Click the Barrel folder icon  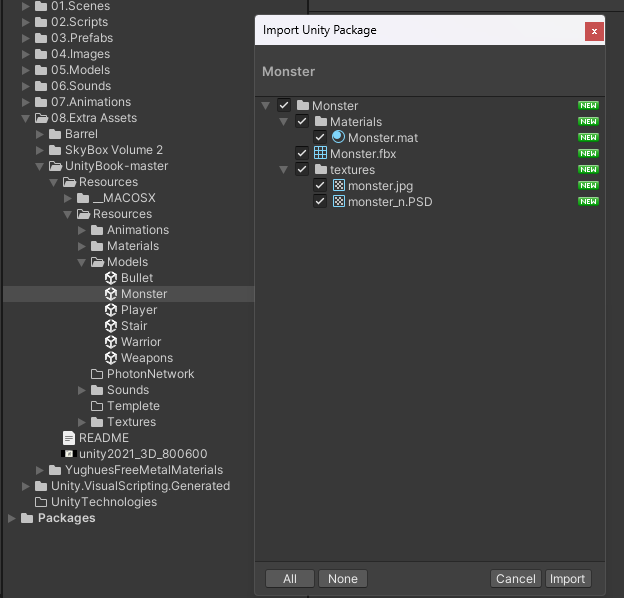pyautogui.click(x=55, y=134)
